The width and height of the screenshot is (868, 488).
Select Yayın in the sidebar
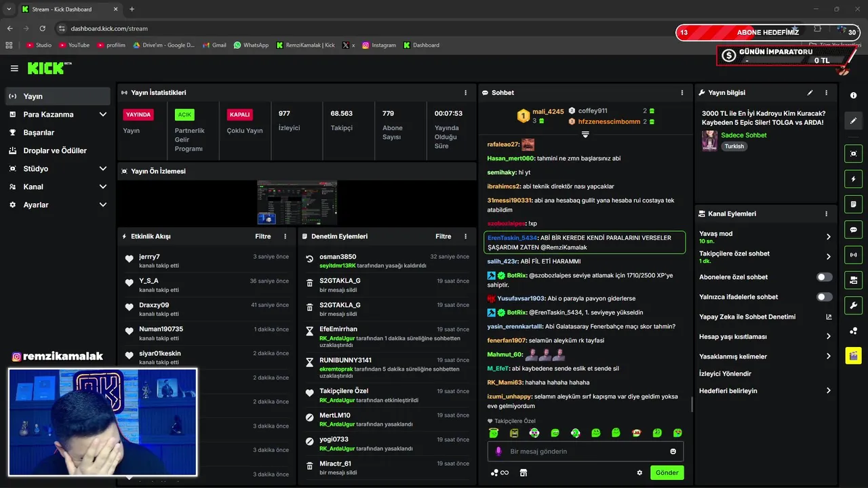coord(58,96)
